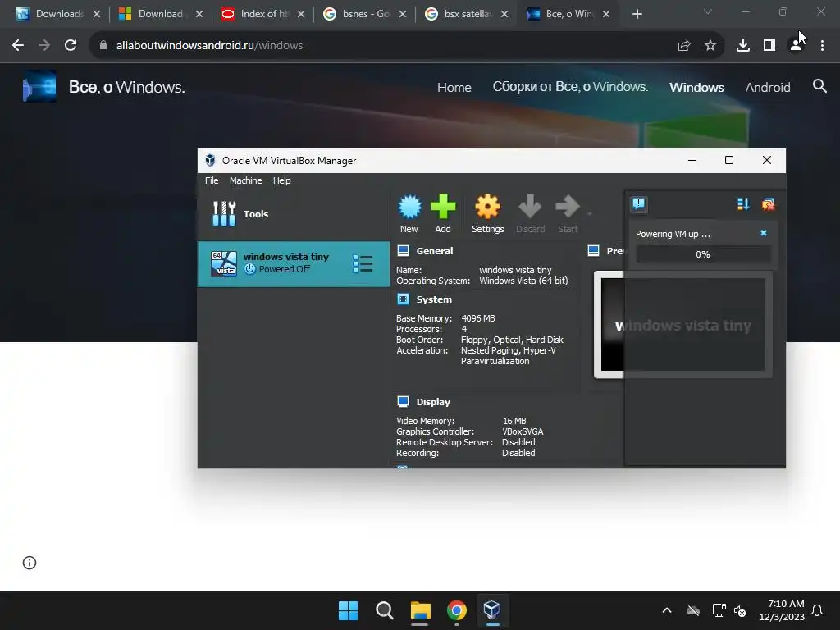The height and width of the screenshot is (630, 840).
Task: Click the Add VM green plus icon
Action: click(442, 214)
